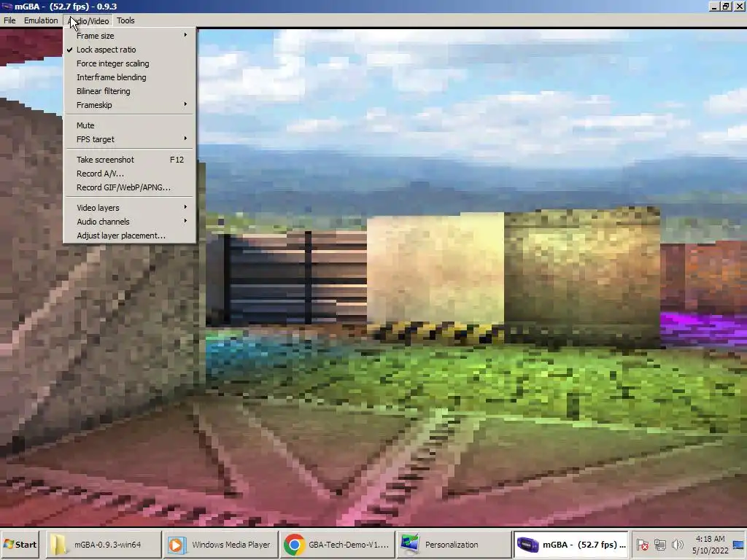Click the mGBA taskbar button

[571, 544]
